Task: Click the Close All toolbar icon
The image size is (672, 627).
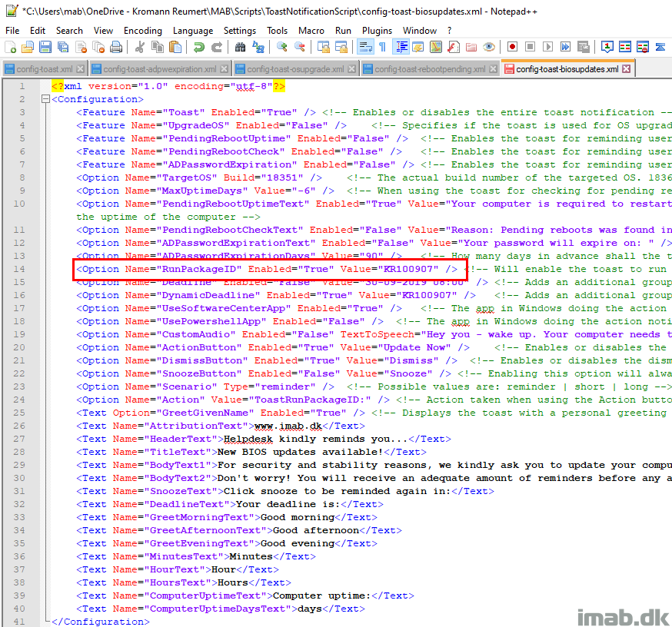Action: click(98, 47)
